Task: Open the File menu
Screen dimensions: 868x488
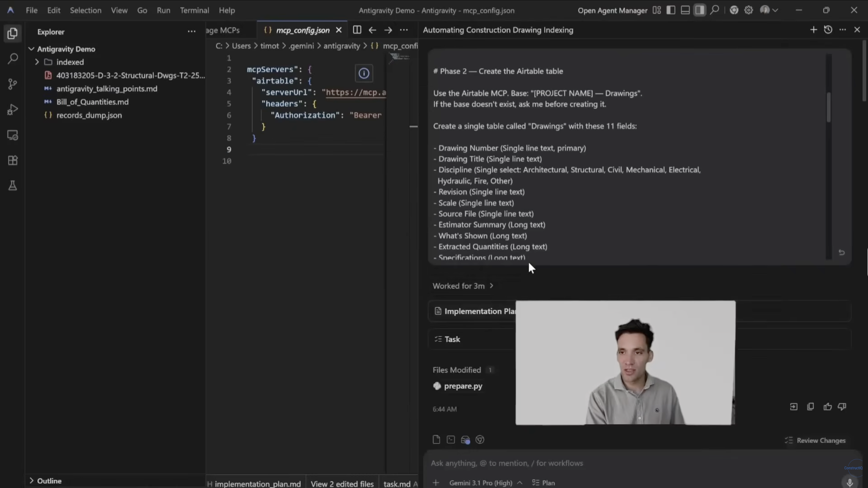Action: point(32,10)
